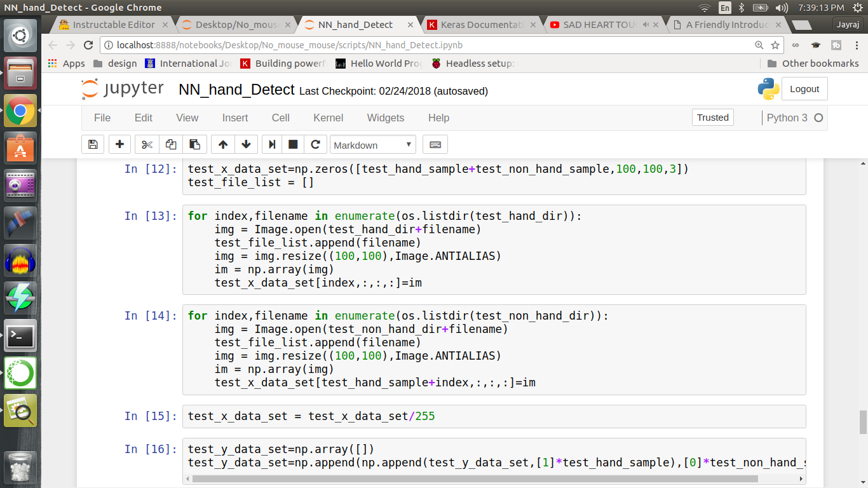Open the battery indicator menu
Screen dimensions: 868x488
pos(761,8)
